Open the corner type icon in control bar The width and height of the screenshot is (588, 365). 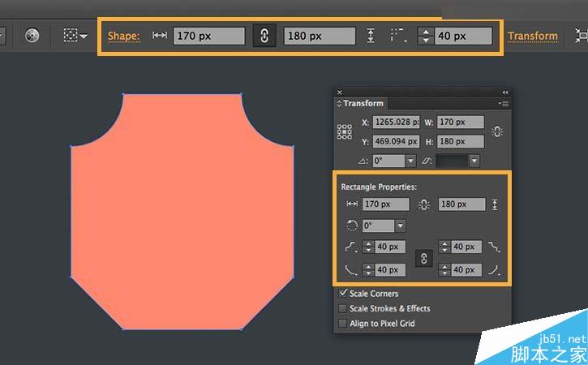399,35
